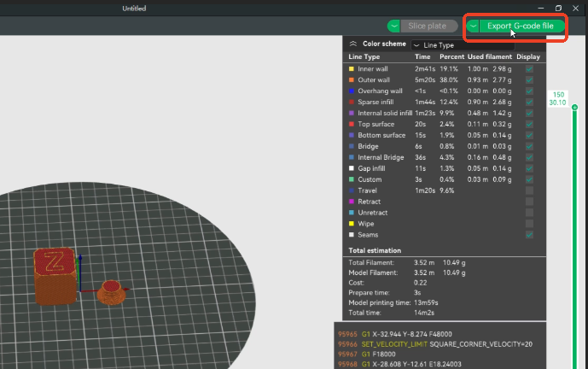Screen dimensions: 588x369
Task: Click the layer 150 height label on slider
Action: click(557, 99)
